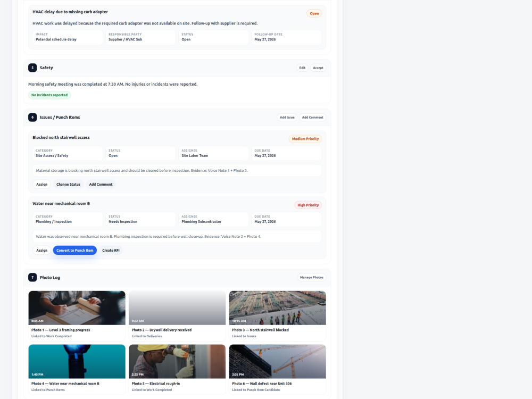532x399 pixels.
Task: Click Linked to Punch Items under Photo 4
Action: click(48, 390)
